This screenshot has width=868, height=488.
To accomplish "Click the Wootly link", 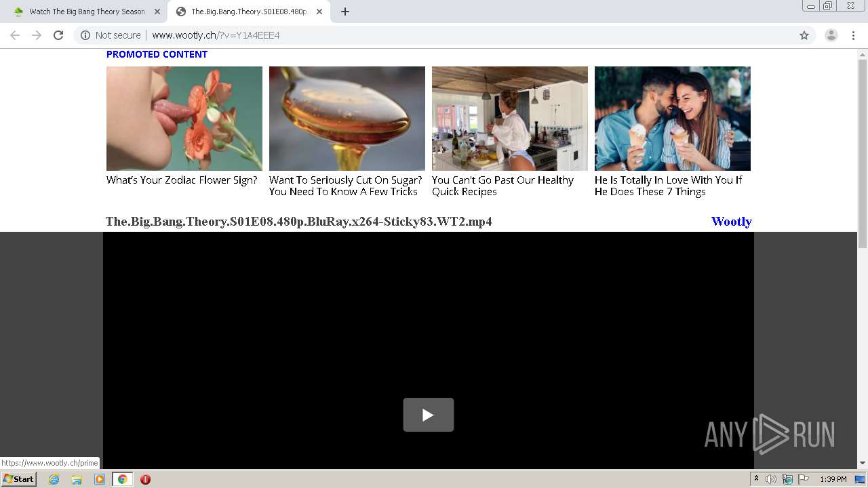I will pos(731,222).
